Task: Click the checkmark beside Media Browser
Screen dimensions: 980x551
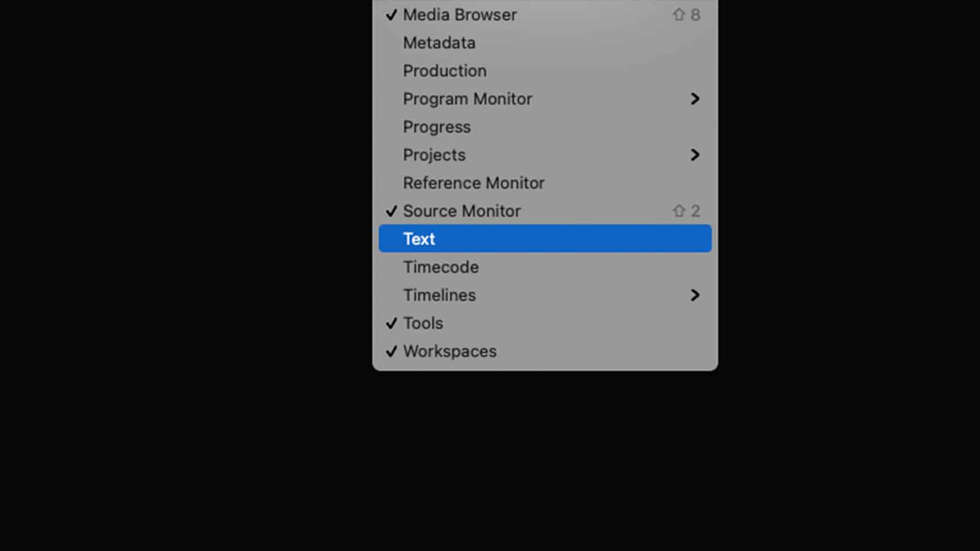Action: point(391,15)
